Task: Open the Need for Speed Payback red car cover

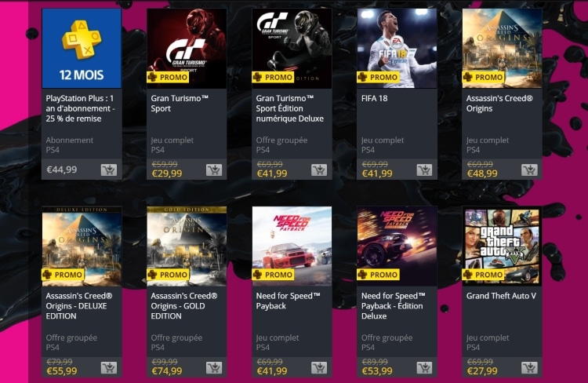Action: tap(292, 246)
